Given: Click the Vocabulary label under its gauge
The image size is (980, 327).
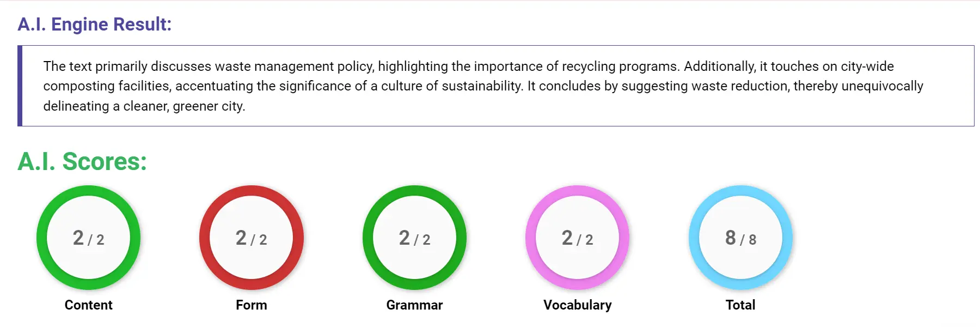Looking at the screenshot, I should pos(577,305).
